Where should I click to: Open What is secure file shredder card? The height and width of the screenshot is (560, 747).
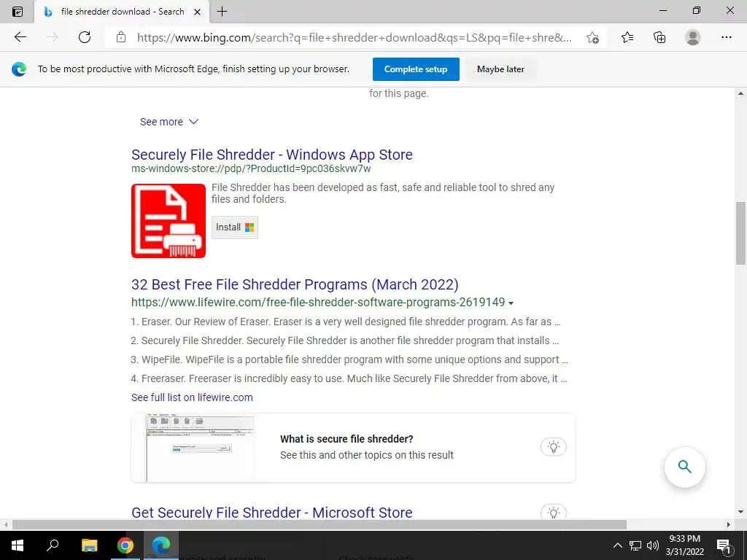pos(353,448)
